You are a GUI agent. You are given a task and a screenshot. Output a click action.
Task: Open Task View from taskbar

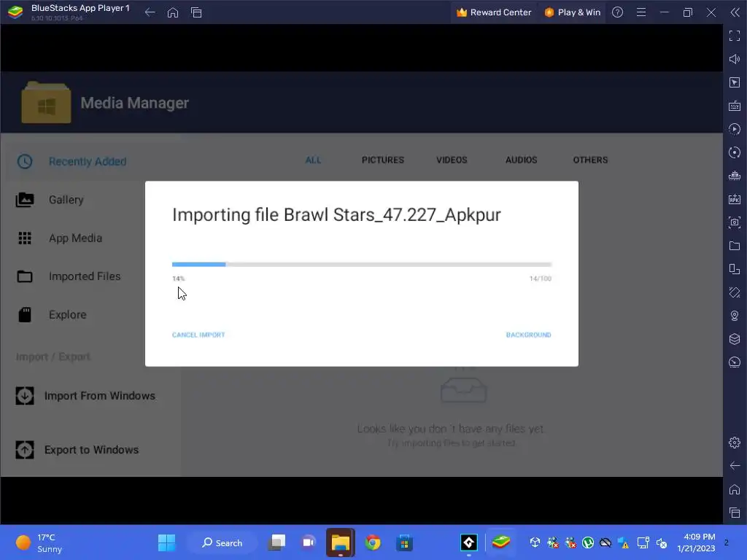[x=276, y=542]
